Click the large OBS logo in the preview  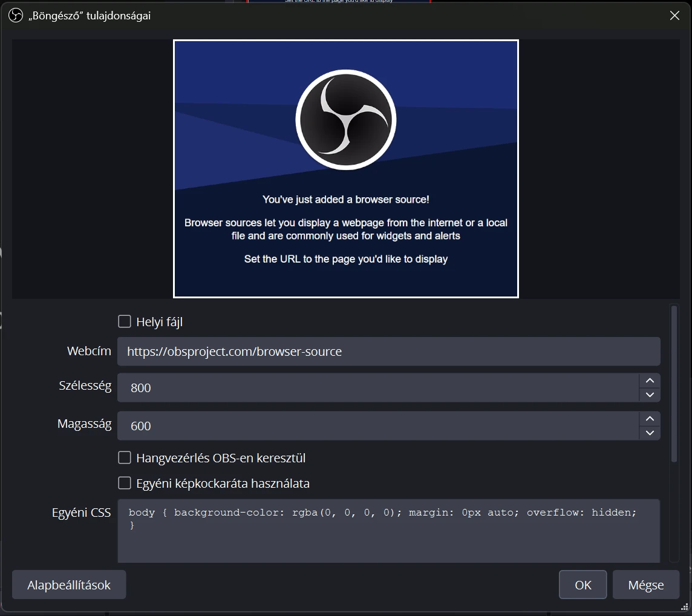tap(345, 119)
